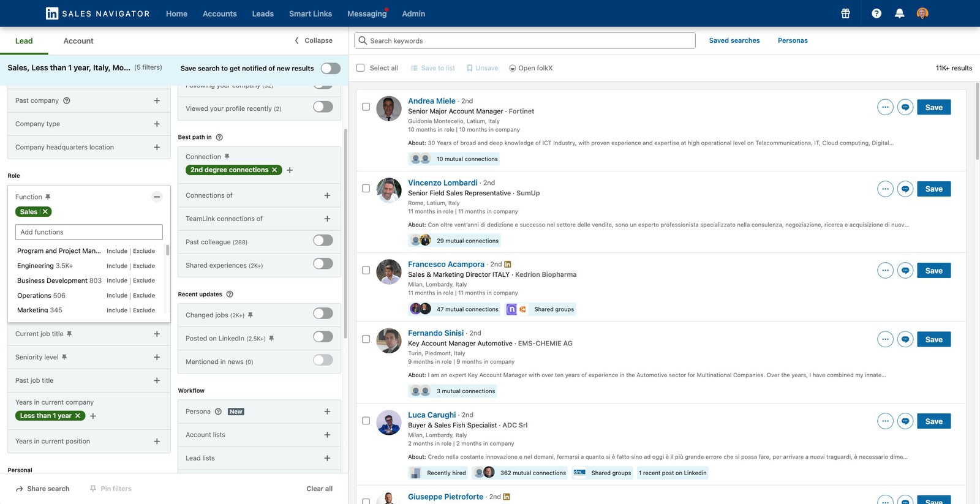Expand the Current job title filter
Viewport: 980px width, 504px height.
pyautogui.click(x=157, y=334)
